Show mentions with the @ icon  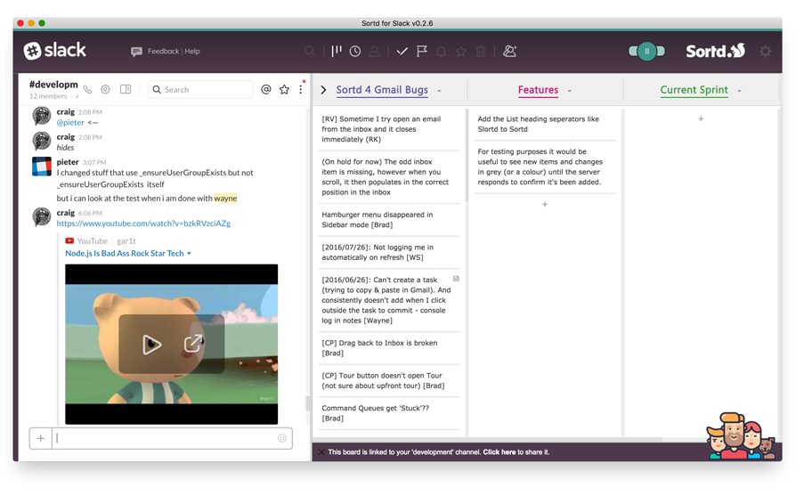[266, 90]
